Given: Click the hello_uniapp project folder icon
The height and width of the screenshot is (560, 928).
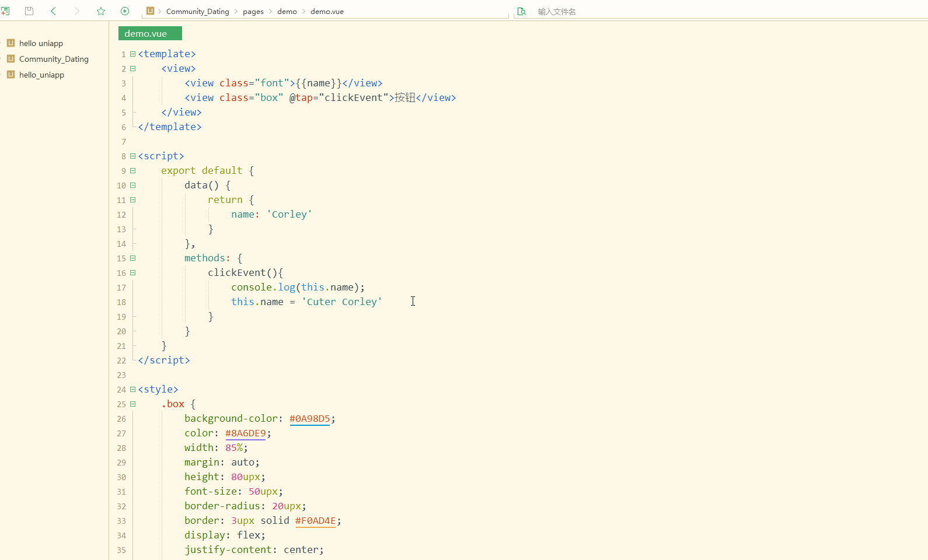Looking at the screenshot, I should (11, 74).
